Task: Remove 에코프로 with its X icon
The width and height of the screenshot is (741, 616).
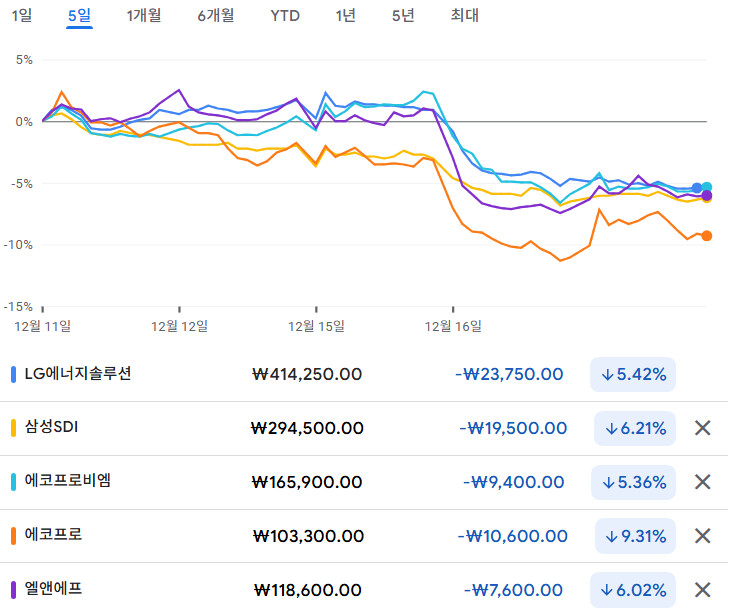Action: pos(702,536)
